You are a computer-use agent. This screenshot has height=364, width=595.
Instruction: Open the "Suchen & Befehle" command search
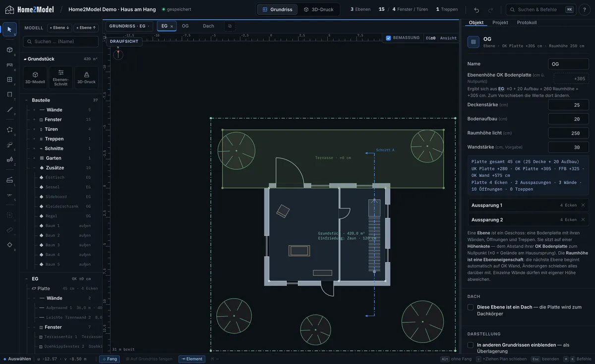(x=541, y=9)
